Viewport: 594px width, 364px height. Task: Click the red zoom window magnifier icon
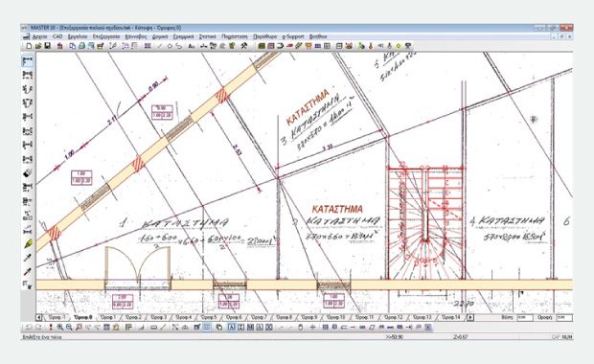(x=79, y=328)
